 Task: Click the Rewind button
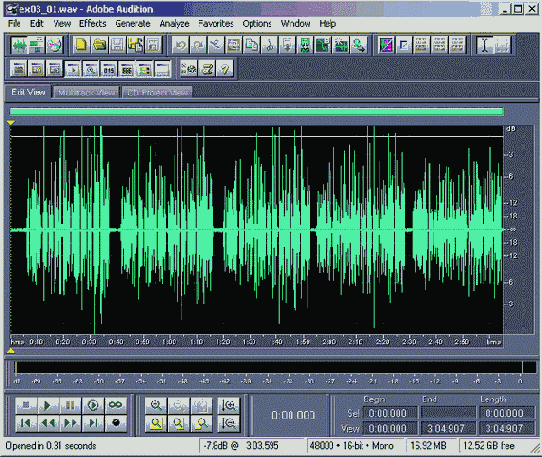point(48,423)
